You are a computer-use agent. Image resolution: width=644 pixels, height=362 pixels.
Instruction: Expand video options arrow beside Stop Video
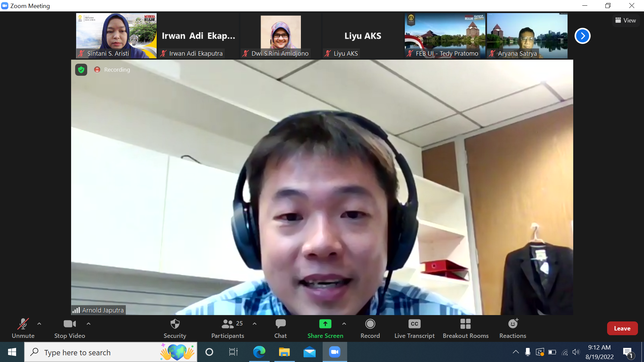tap(89, 324)
